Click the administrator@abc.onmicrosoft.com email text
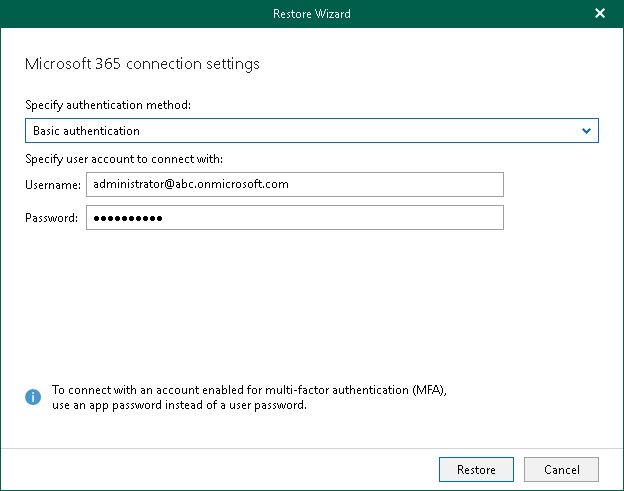The height and width of the screenshot is (491, 624). coord(189,184)
